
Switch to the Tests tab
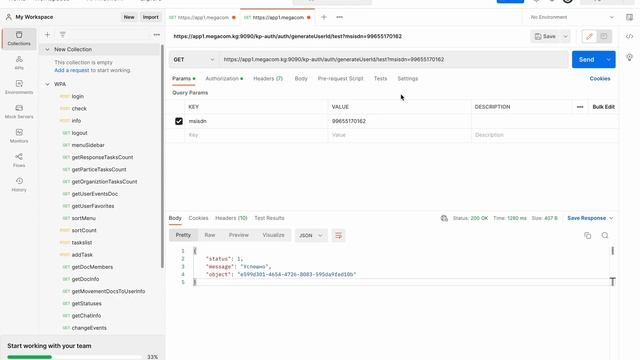pos(380,78)
